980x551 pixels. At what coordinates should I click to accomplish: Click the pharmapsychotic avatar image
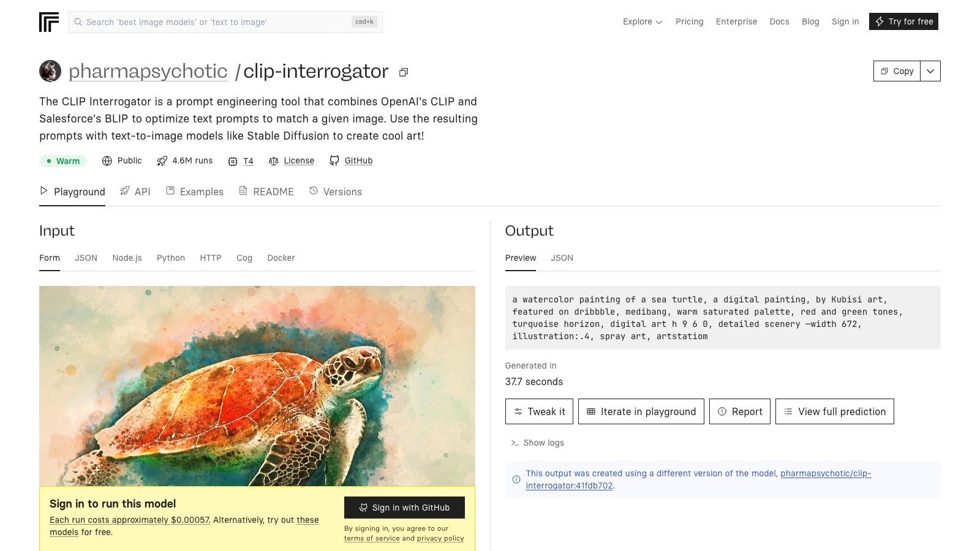point(50,71)
